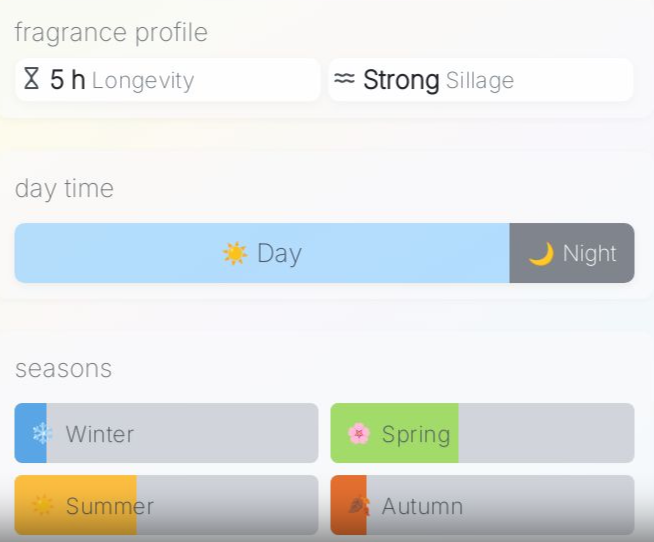Click the Summer season bar
The width and height of the screenshot is (654, 542).
tap(166, 505)
